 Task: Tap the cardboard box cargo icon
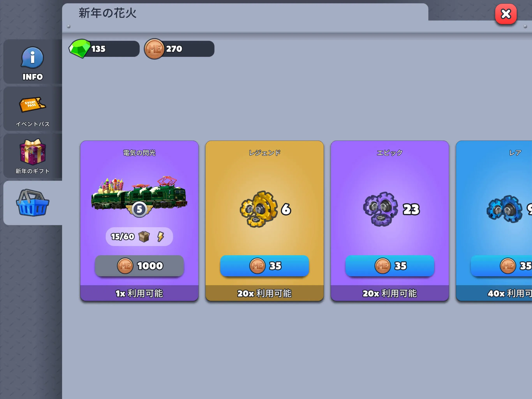click(144, 237)
